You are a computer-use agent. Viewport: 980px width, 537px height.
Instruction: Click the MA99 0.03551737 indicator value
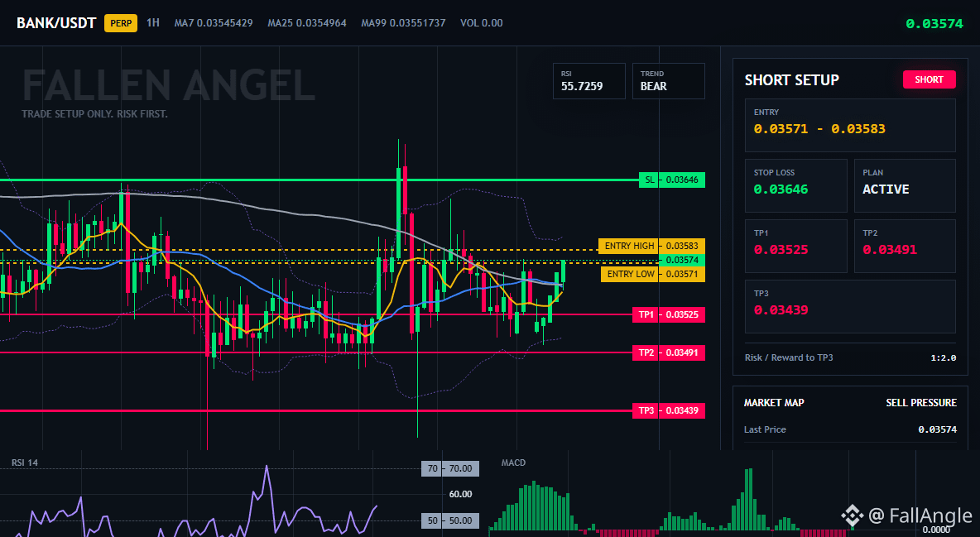(x=403, y=23)
